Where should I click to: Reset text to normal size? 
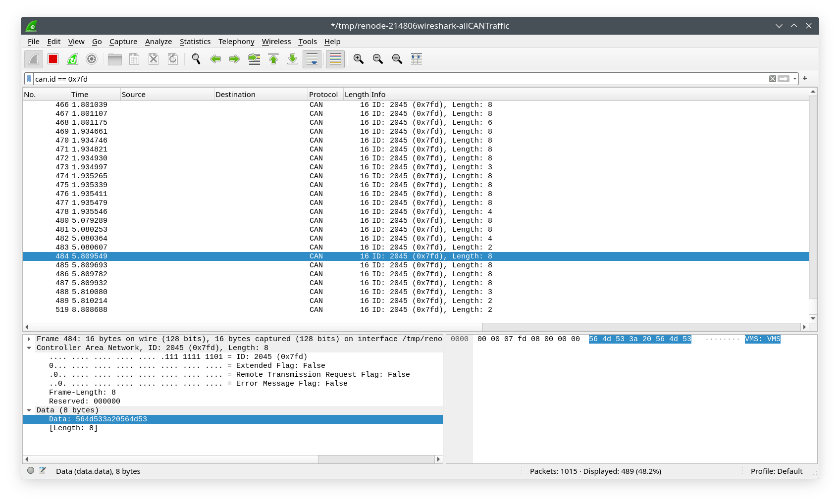click(x=397, y=59)
